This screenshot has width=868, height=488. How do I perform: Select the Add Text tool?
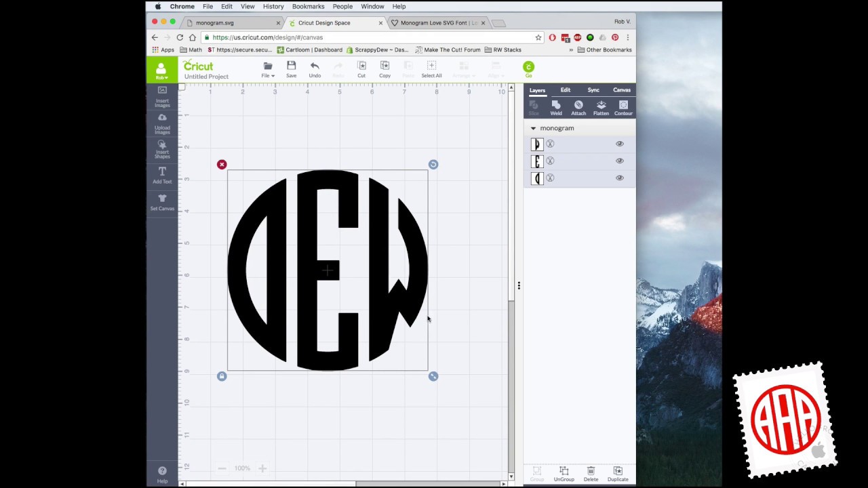coord(162,176)
